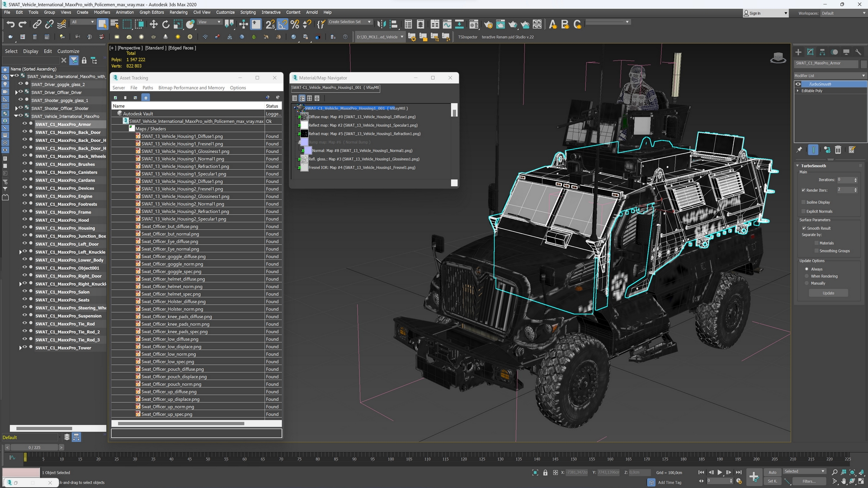Switch to the Motion command panel

pyautogui.click(x=834, y=52)
